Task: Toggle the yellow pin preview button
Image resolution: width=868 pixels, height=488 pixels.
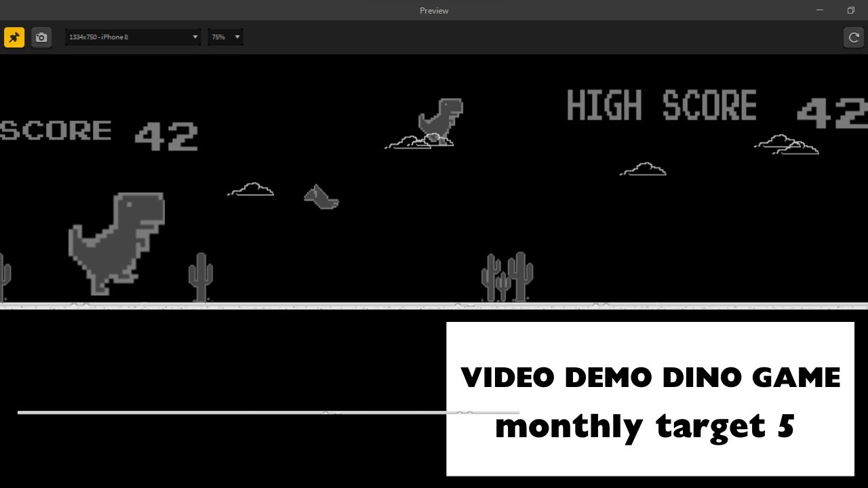Action: pos(14,37)
